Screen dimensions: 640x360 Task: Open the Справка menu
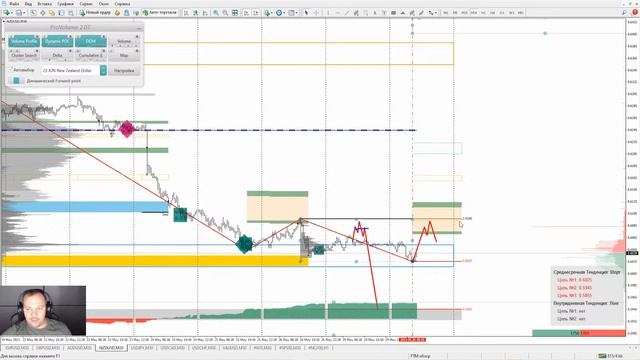[122, 4]
